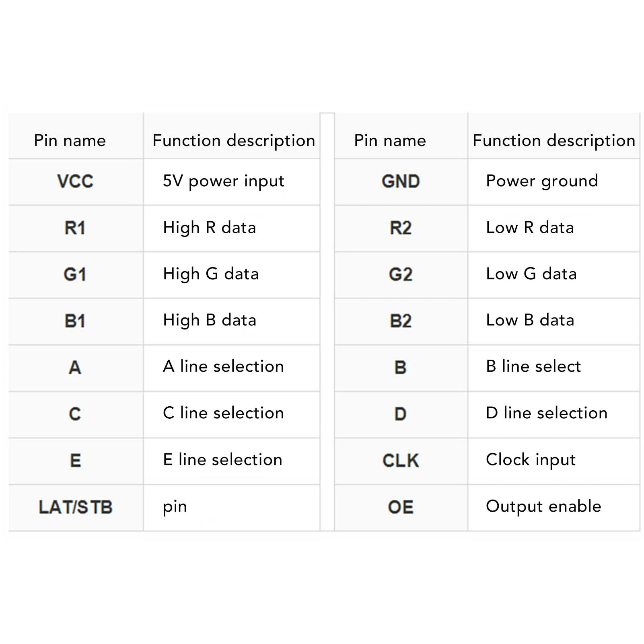Select the B2 pin cell

tap(401, 321)
